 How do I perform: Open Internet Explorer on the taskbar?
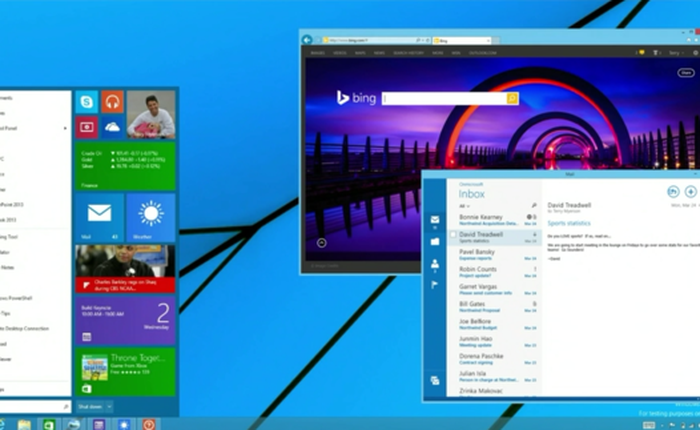point(1,424)
